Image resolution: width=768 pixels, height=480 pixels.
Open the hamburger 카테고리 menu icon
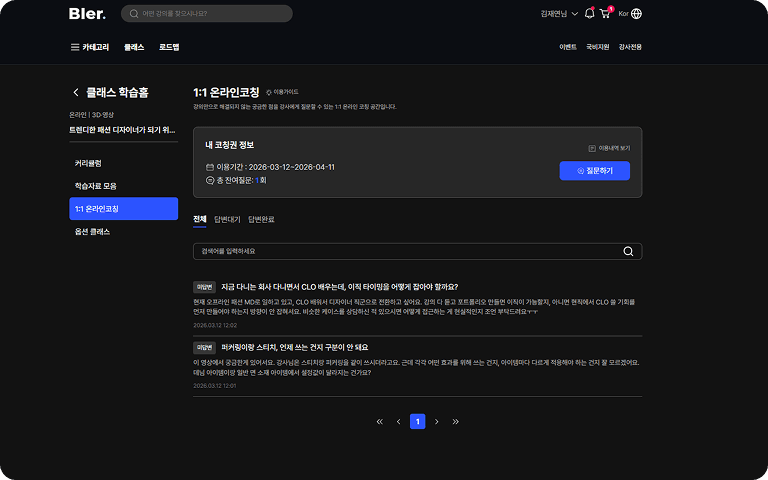pyautogui.click(x=75, y=47)
